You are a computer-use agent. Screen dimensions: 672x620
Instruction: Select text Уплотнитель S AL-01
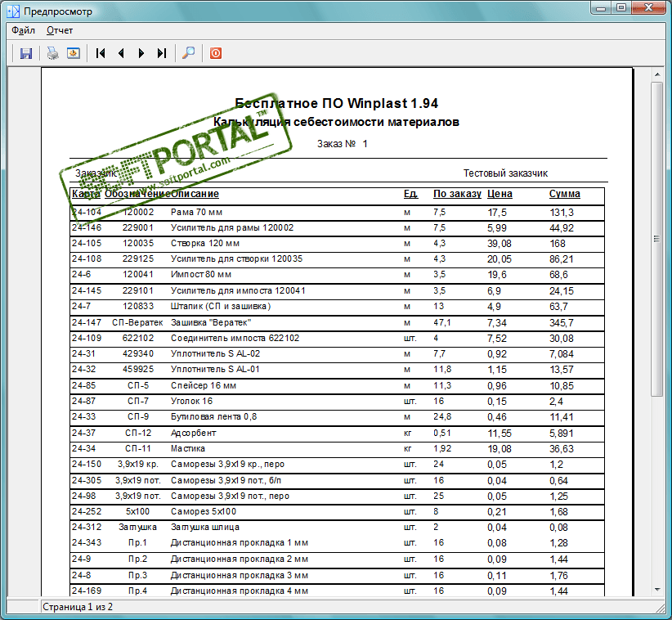tap(215, 369)
